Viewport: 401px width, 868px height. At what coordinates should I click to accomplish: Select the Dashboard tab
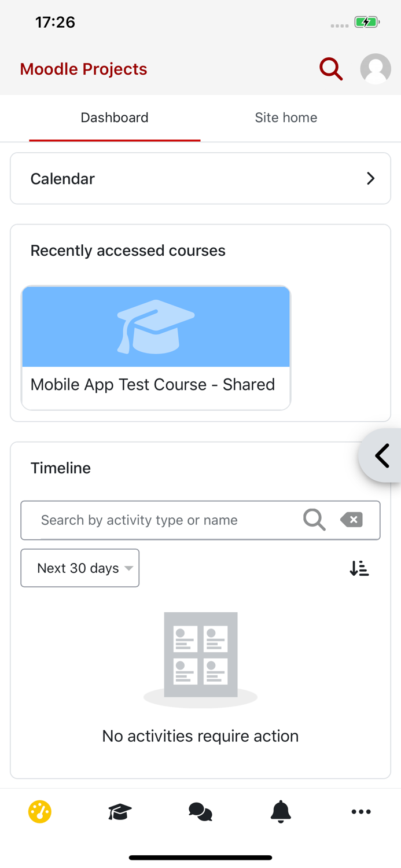114,117
